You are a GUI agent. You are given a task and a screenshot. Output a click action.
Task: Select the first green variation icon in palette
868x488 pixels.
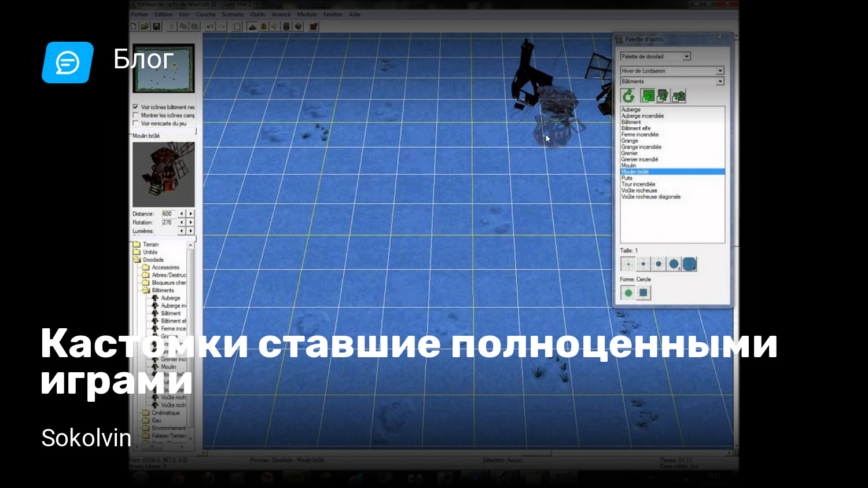(x=648, y=96)
